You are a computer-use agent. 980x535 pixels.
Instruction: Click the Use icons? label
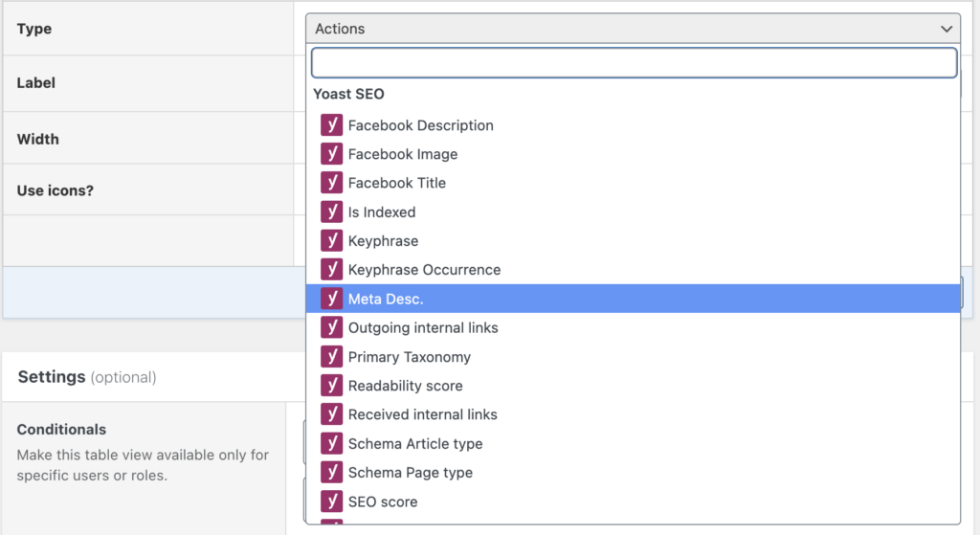55,190
